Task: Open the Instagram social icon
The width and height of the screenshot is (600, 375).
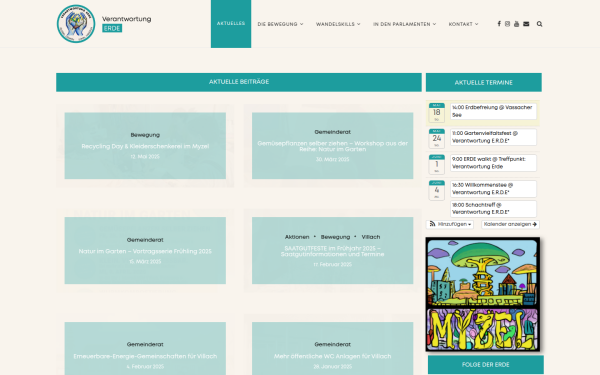Action: [507, 24]
